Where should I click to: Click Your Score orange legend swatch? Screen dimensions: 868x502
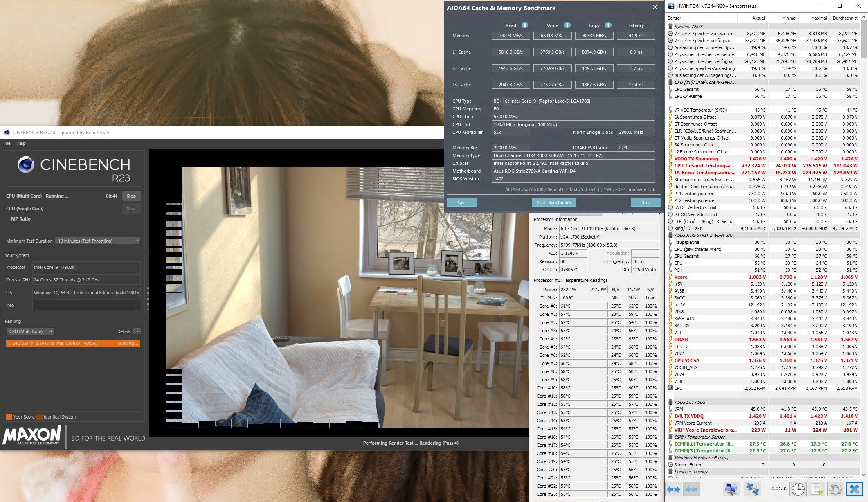[9, 417]
